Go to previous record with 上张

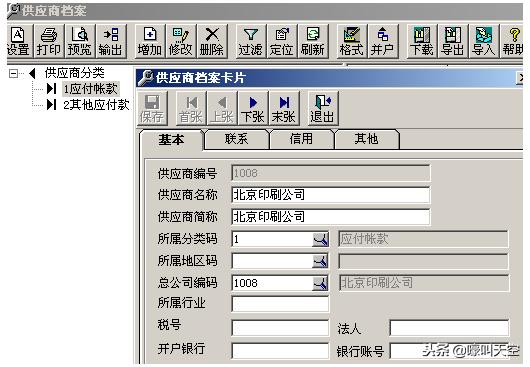pos(222,108)
